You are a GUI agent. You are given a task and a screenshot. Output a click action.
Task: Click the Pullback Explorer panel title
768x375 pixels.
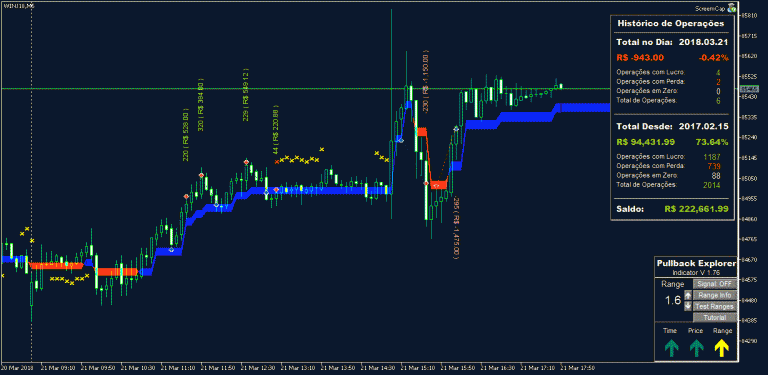pyautogui.click(x=696, y=263)
